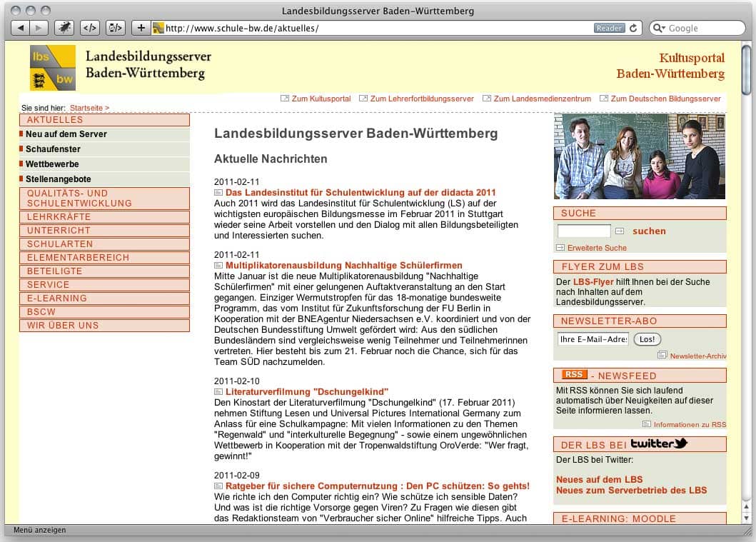Click the newsletter e-mail address field

[593, 339]
